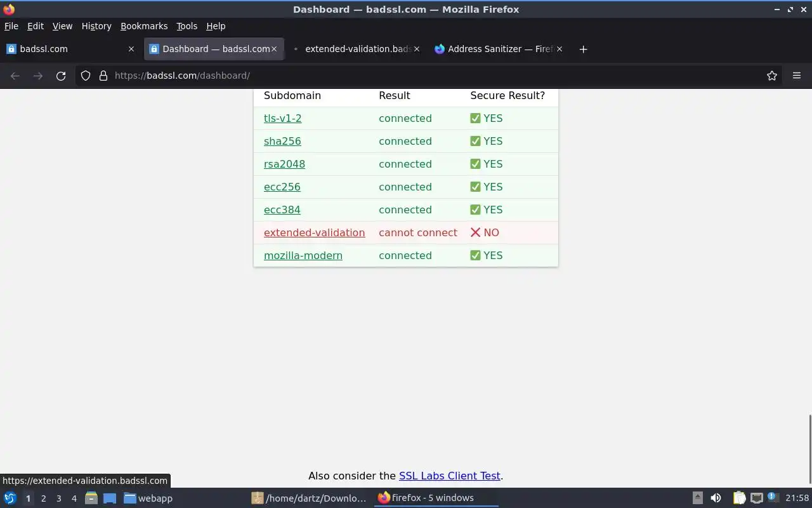This screenshot has width=812, height=508.
Task: View site security lock information
Action: coord(103,76)
